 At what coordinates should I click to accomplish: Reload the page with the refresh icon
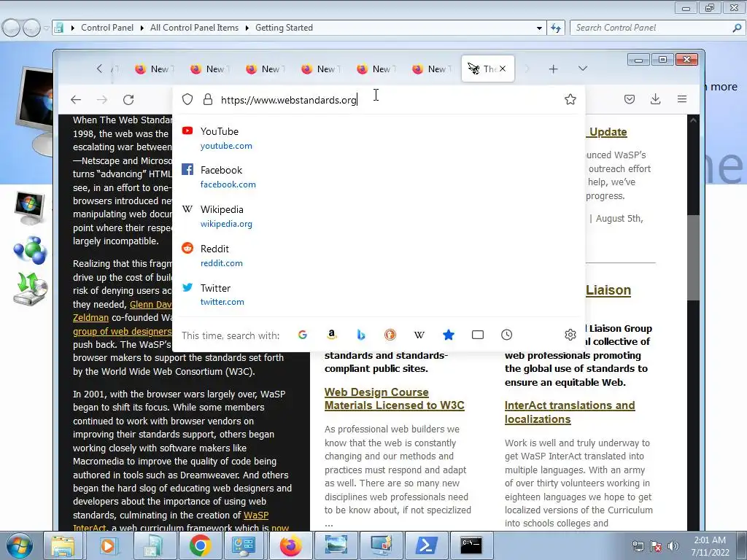coord(128,99)
